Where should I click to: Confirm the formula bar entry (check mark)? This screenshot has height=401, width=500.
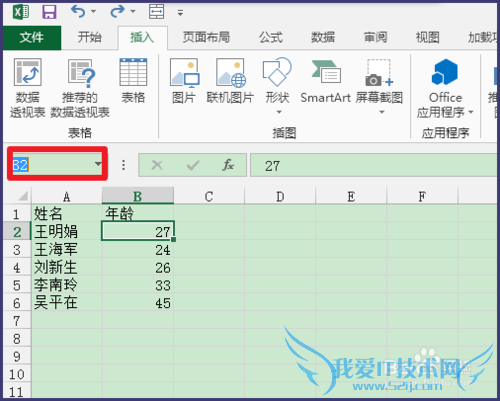click(x=193, y=165)
